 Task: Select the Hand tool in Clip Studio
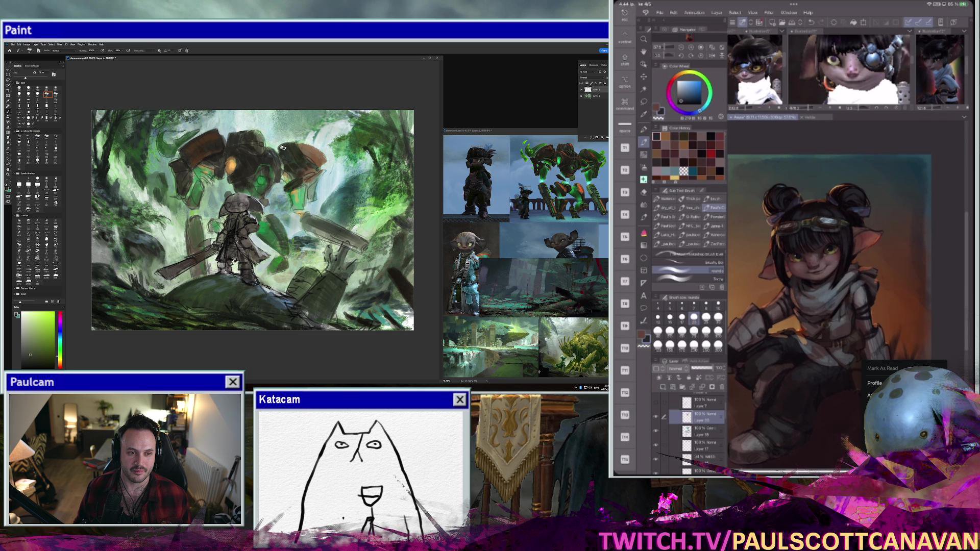click(644, 52)
